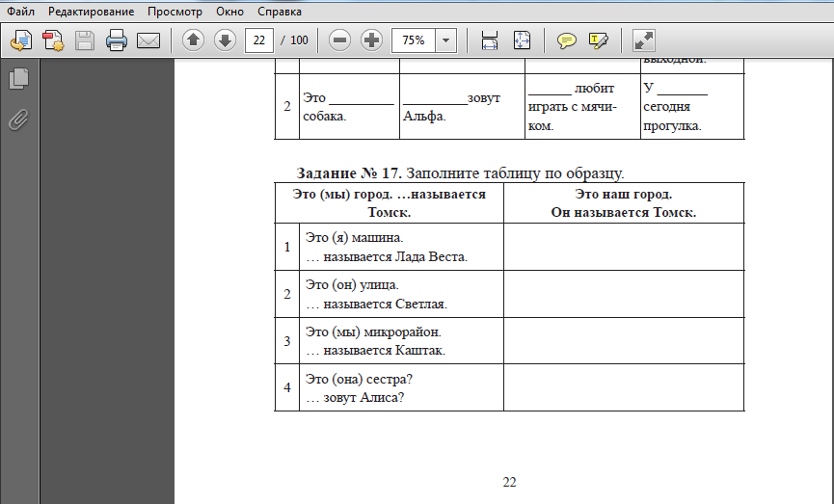
Task: Click the text 'Это (я) машина.'
Action: [x=354, y=238]
